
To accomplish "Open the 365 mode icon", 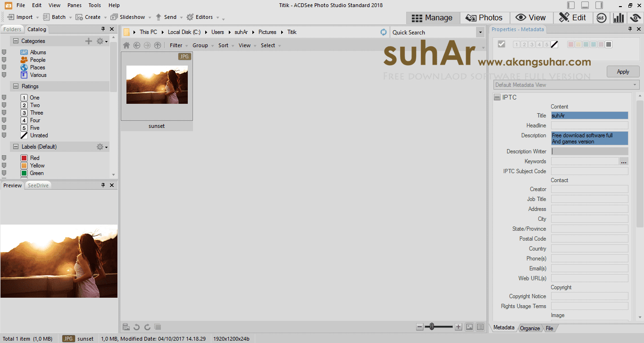I will coord(601,18).
